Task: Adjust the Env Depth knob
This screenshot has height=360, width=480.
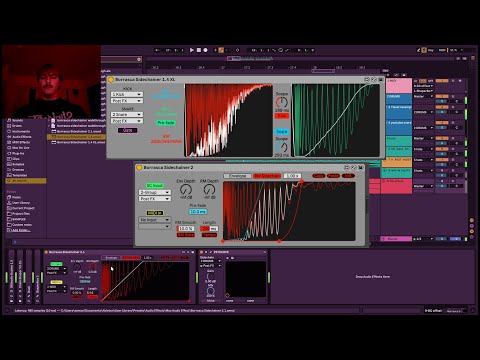Action: [x=186, y=190]
